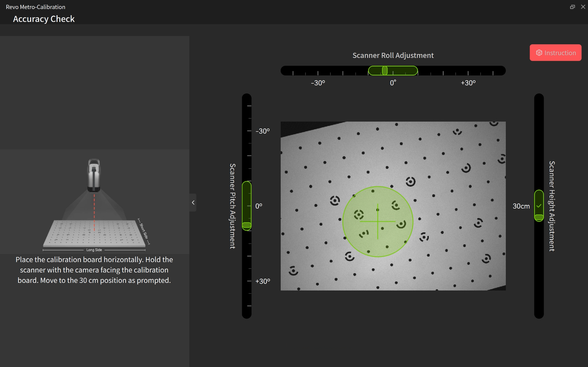
Task: Click the calibration board diagram
Action: [x=94, y=233]
